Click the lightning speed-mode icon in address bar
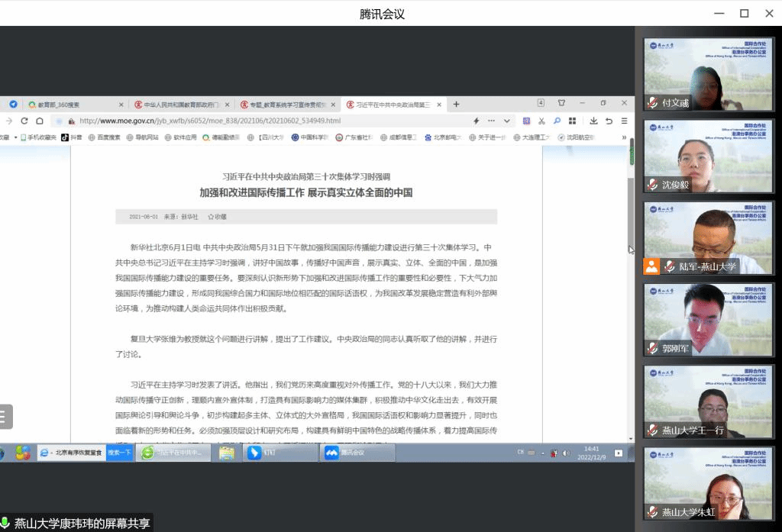Viewport: 782px width, 532px height. point(477,121)
